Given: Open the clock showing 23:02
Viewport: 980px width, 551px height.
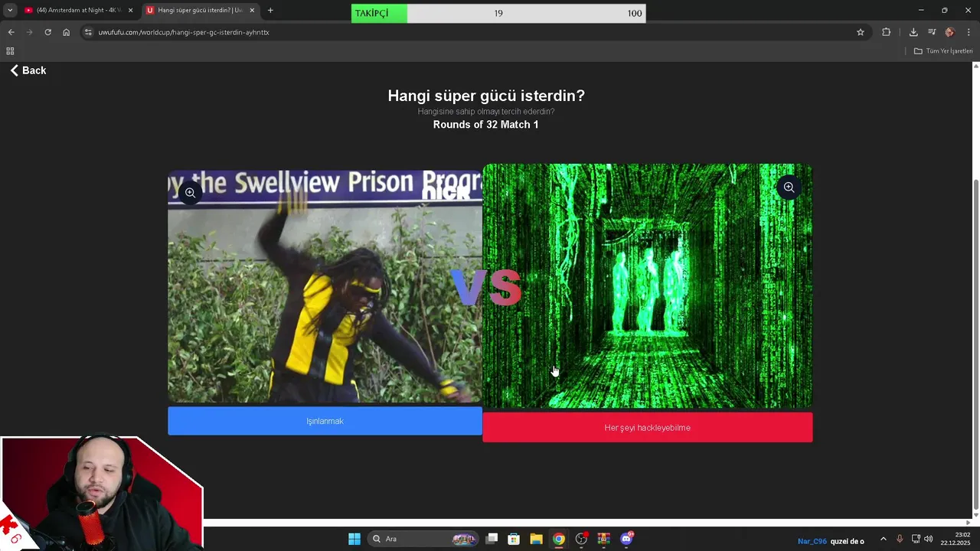Looking at the screenshot, I should [x=955, y=539].
